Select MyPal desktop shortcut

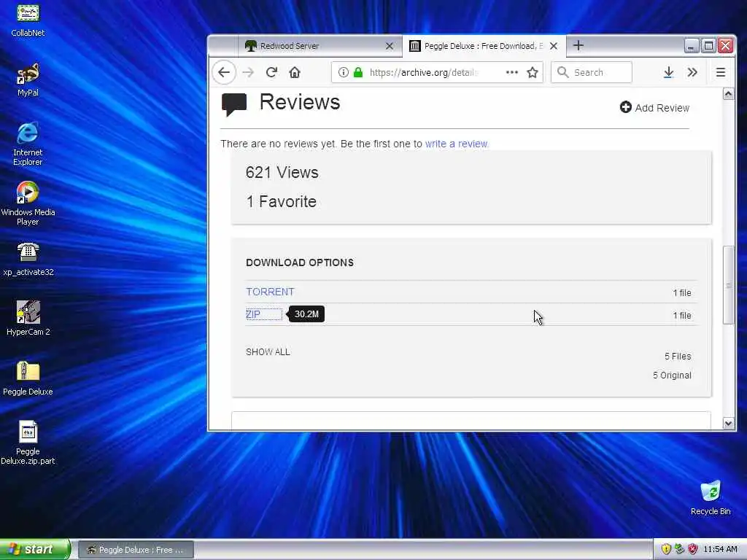(x=28, y=80)
